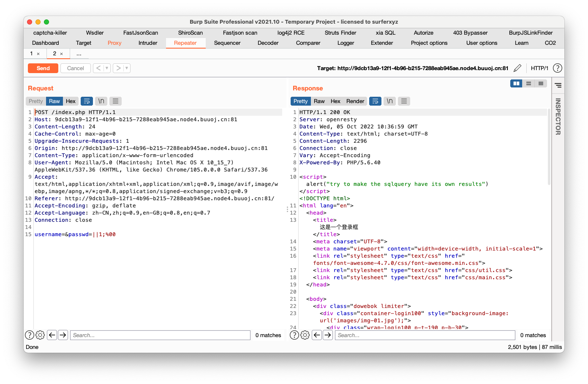
Task: Toggle word wrap in Response viewer
Action: click(375, 101)
